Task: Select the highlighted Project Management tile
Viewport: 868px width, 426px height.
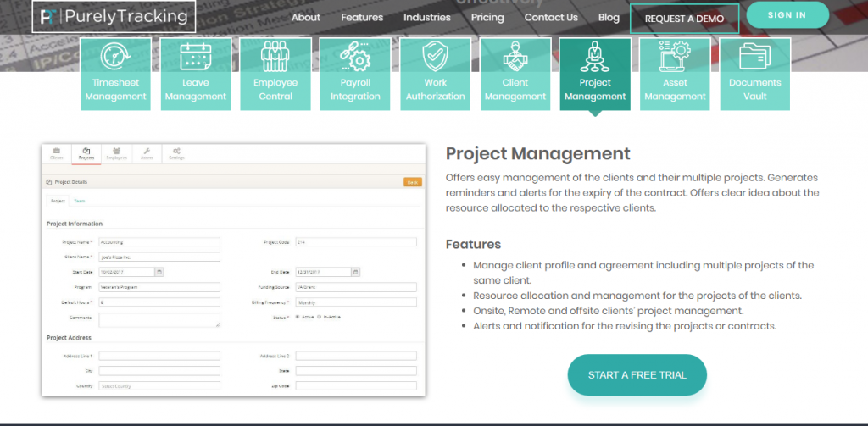Action: click(595, 75)
